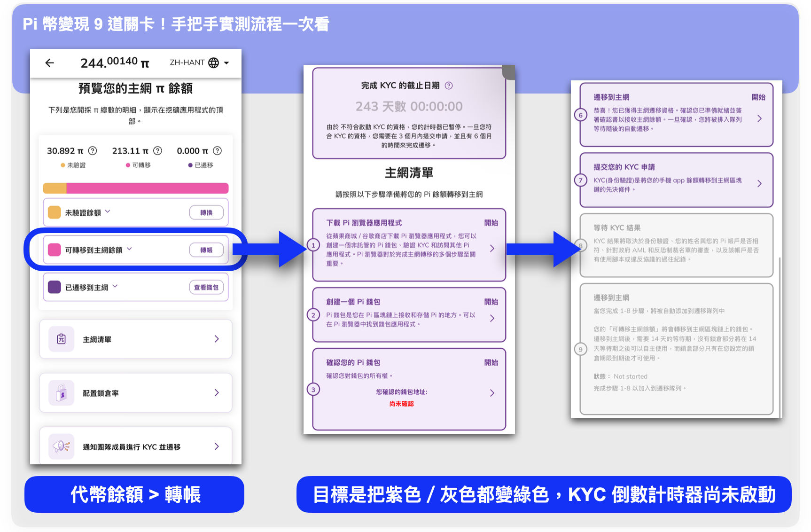
Task: Click the purple 已遷移到主網 color swatch
Action: click(55, 287)
